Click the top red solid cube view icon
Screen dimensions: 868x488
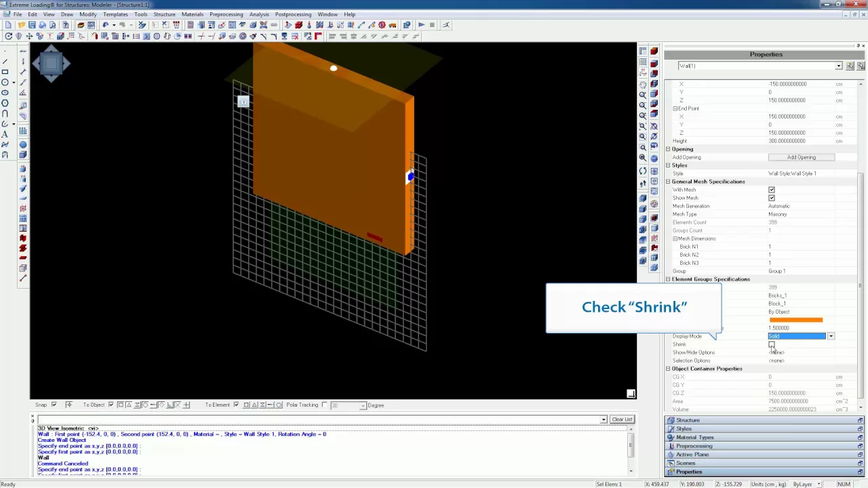point(654,52)
